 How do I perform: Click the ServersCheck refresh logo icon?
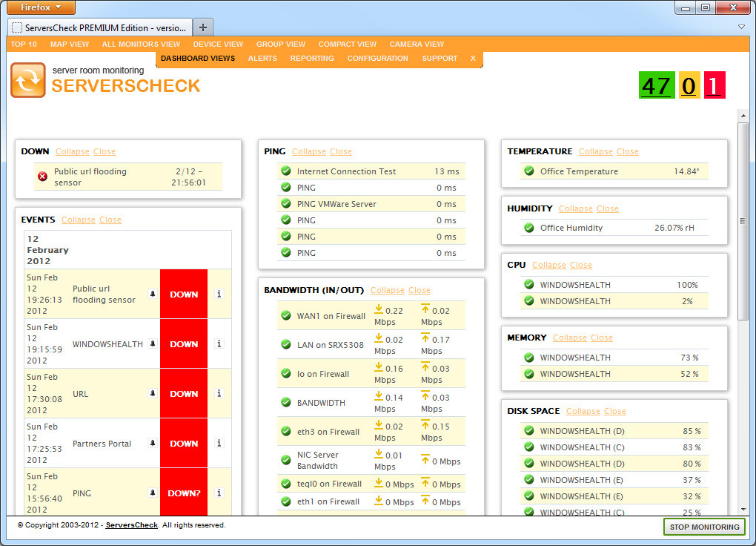[x=28, y=80]
